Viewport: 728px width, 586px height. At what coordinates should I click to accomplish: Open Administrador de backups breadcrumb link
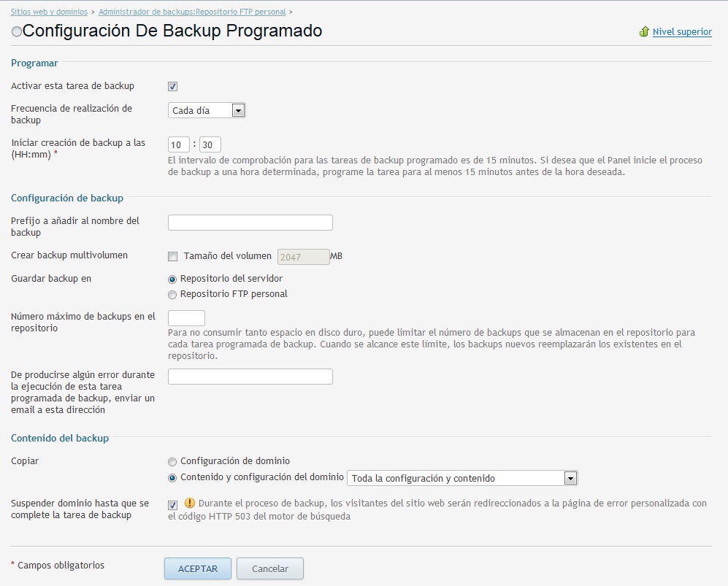[x=192, y=12]
